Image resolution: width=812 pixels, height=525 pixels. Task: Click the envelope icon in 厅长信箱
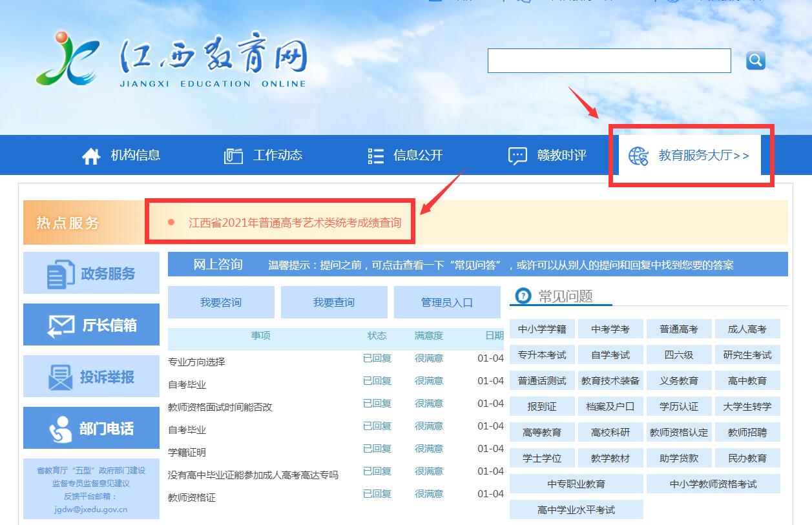[x=61, y=325]
